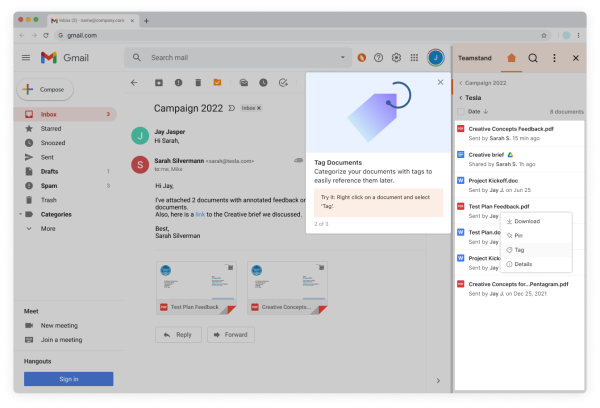Delete the conversation with trash icon

click(x=198, y=83)
